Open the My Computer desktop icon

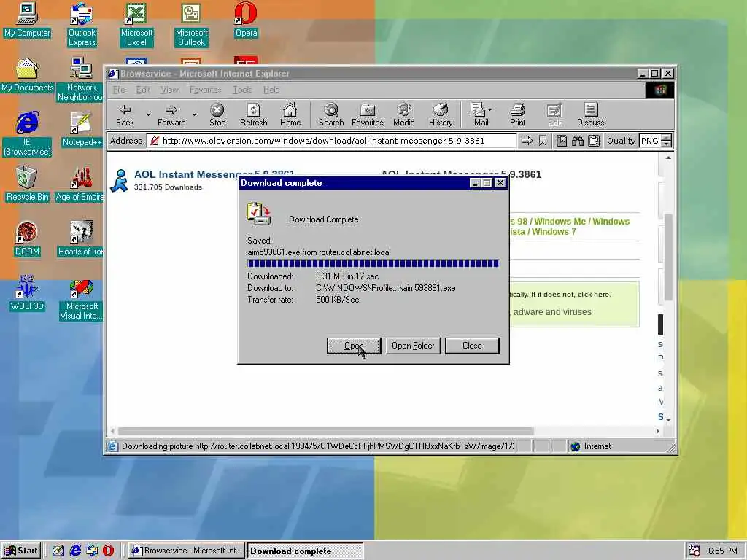(27, 20)
